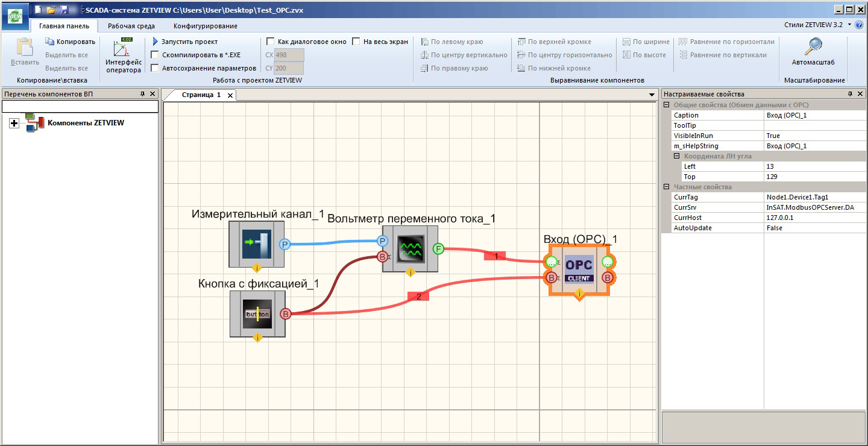This screenshot has width=868, height=446.
Task: Click the VisibleInRun value True
Action: (815, 136)
